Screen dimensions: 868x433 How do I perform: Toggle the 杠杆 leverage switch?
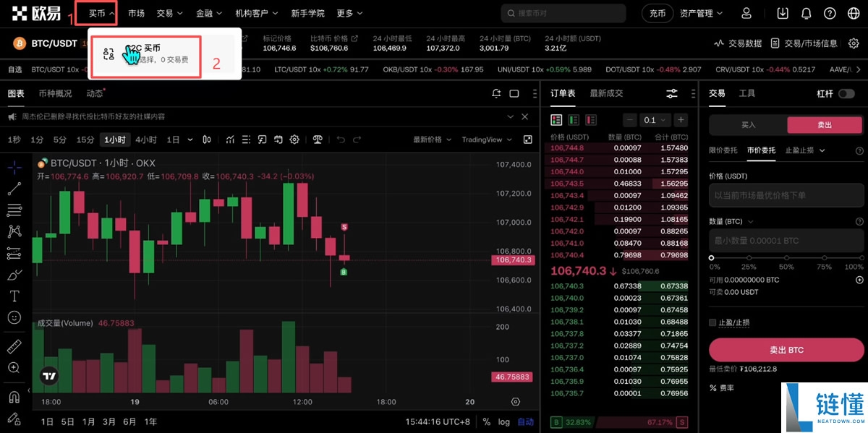tap(846, 94)
